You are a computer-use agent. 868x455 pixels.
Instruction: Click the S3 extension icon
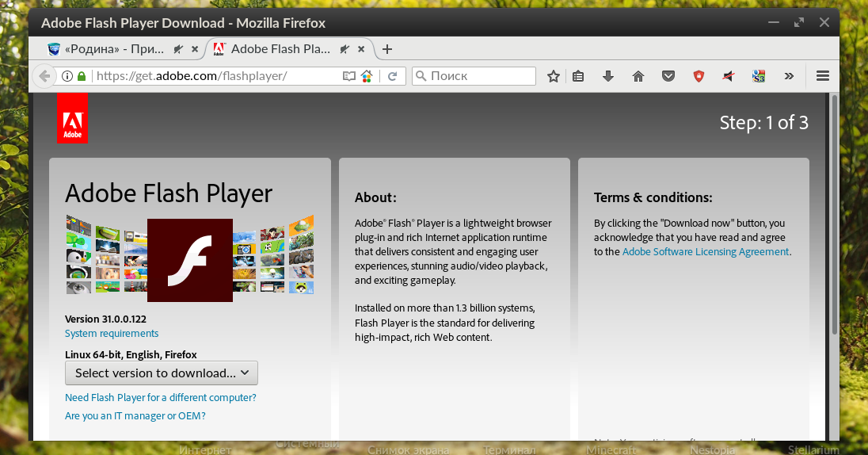click(759, 76)
